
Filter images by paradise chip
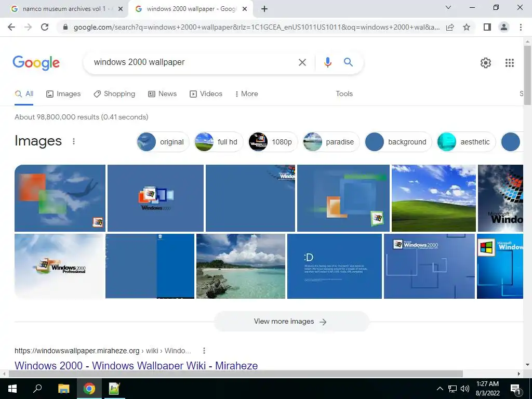(331, 142)
